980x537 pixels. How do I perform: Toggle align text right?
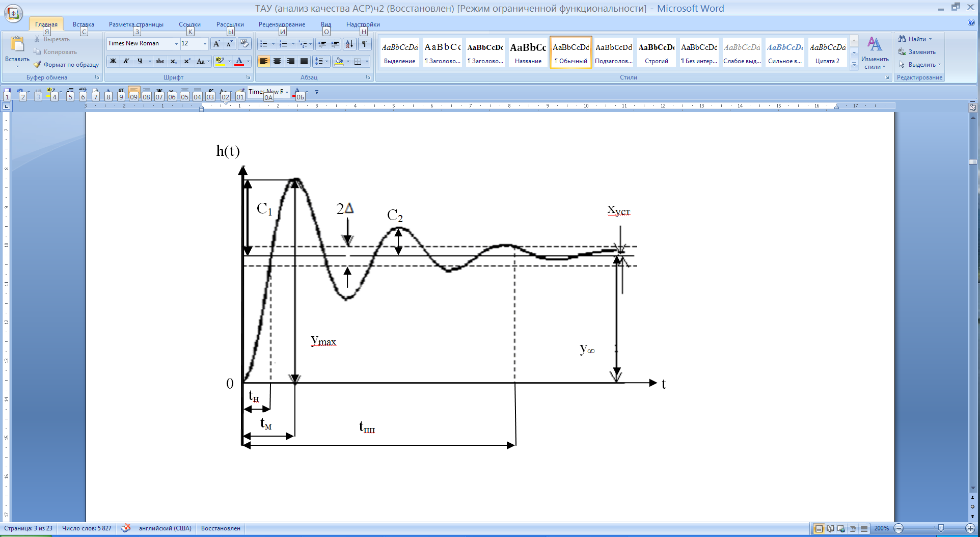coord(290,61)
